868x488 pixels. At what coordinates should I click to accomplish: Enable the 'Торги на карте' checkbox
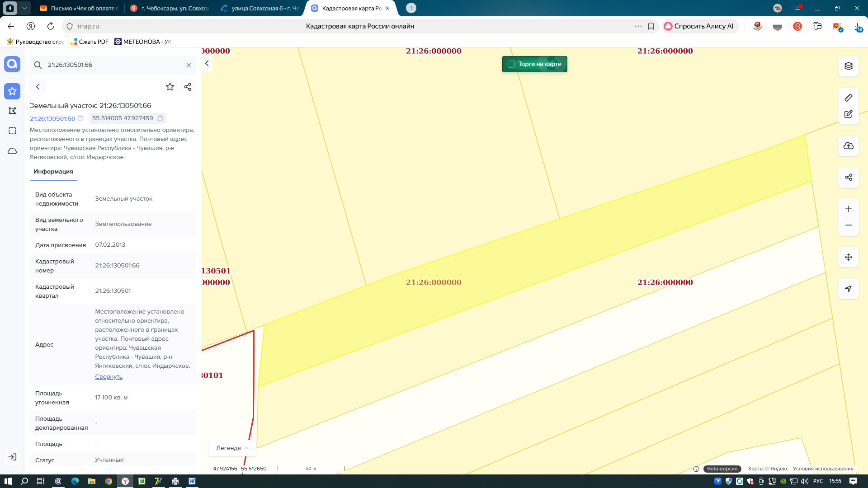click(511, 64)
